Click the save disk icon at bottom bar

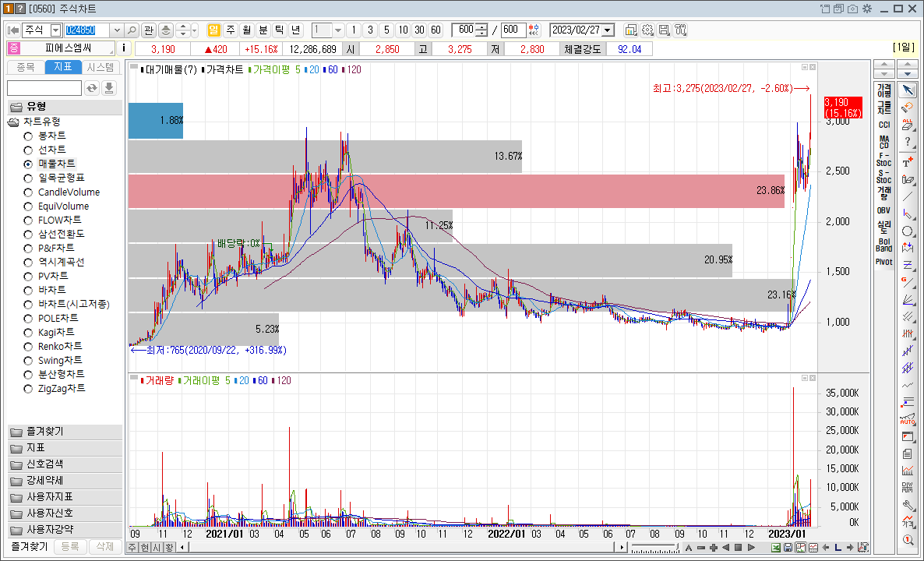click(x=788, y=548)
